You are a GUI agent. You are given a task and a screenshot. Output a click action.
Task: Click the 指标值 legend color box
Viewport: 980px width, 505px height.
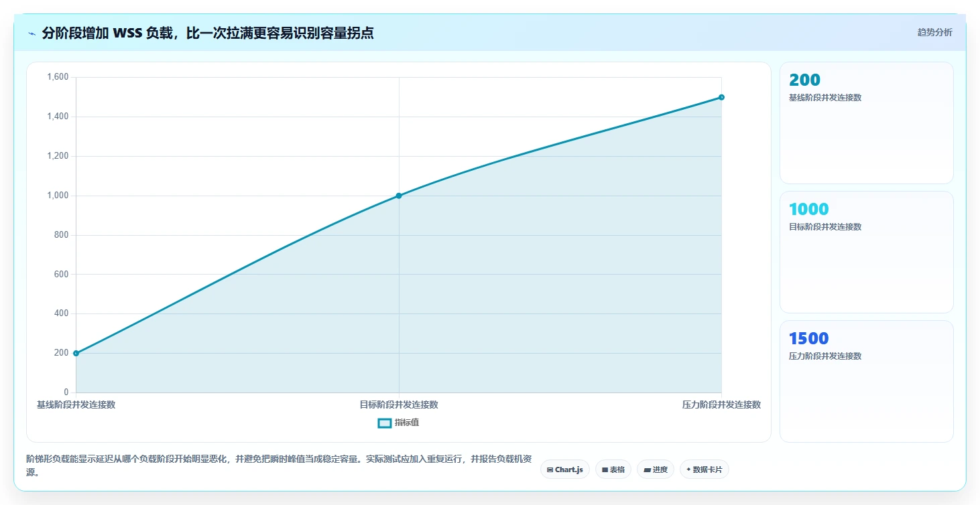pyautogui.click(x=385, y=423)
